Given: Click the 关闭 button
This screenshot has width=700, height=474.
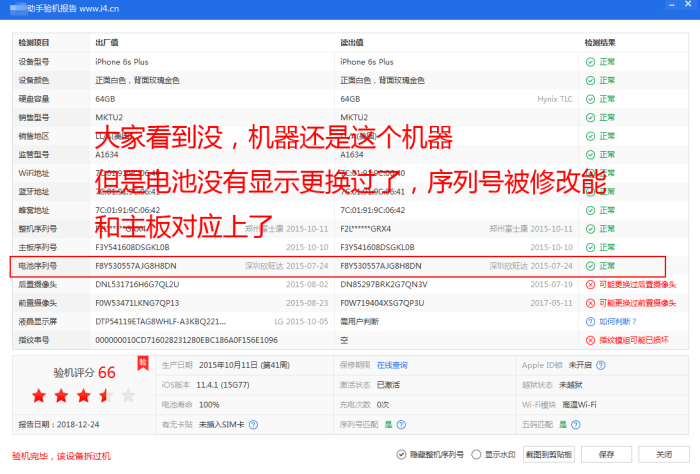Looking at the screenshot, I should (x=664, y=454).
